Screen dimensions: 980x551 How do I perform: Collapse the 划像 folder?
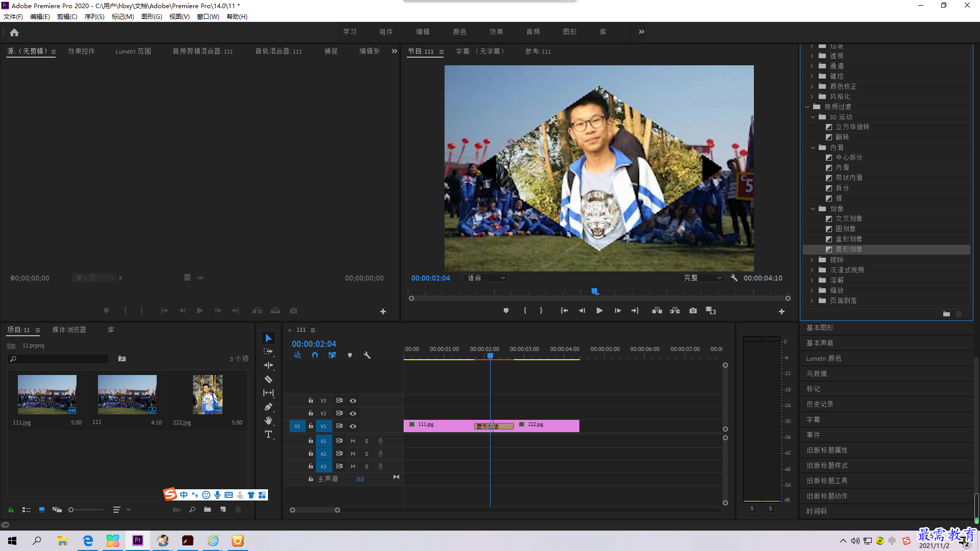click(x=813, y=209)
